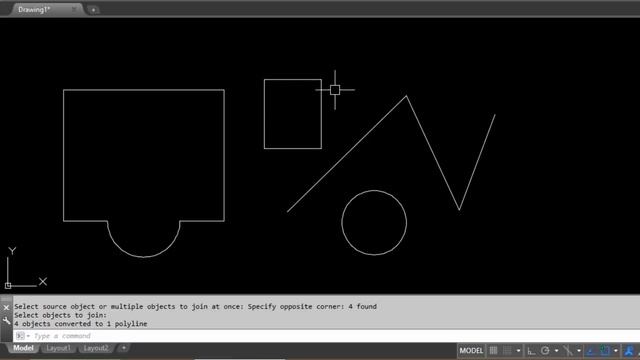Toggle isometric drafting
Image resolution: width=640 pixels, height=360 pixels.
[568, 351]
